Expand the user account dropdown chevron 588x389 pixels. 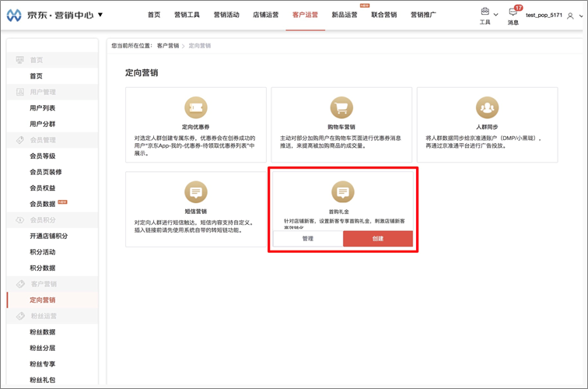[x=581, y=16]
